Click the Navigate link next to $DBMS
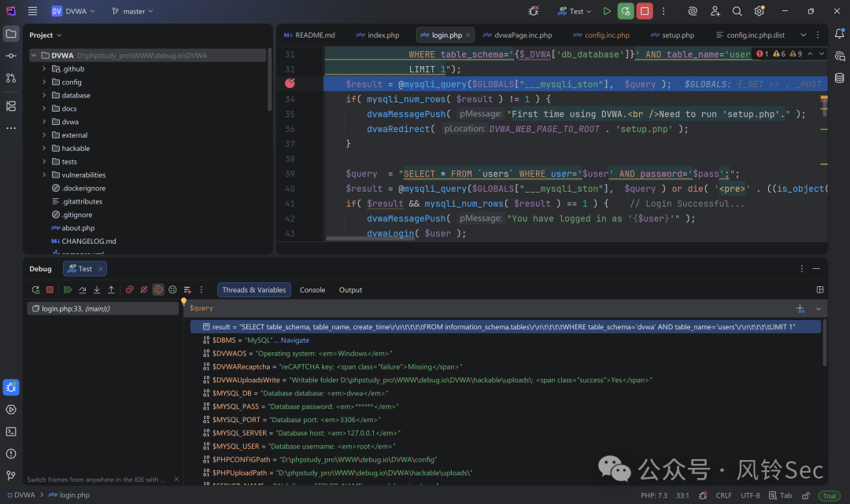 click(x=295, y=340)
